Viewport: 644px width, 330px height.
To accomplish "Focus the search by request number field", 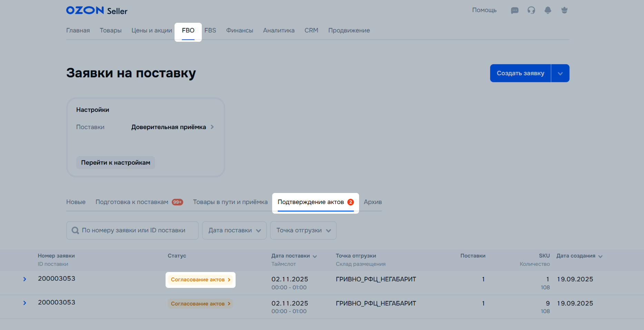I will pyautogui.click(x=136, y=231).
